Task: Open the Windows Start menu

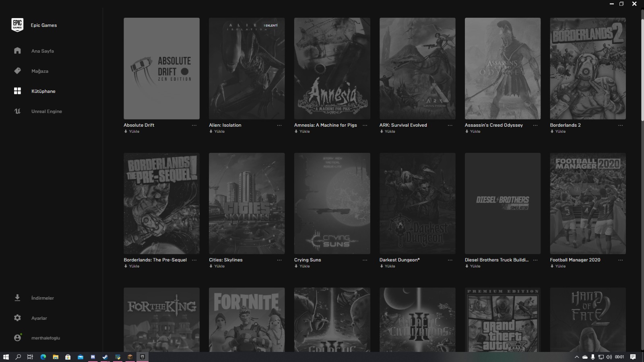Action: [6, 357]
